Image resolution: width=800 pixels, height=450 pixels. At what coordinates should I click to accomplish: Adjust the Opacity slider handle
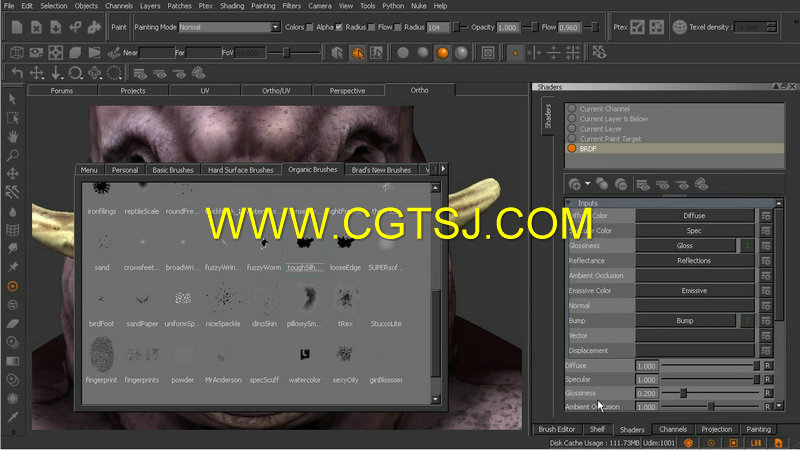[534, 27]
